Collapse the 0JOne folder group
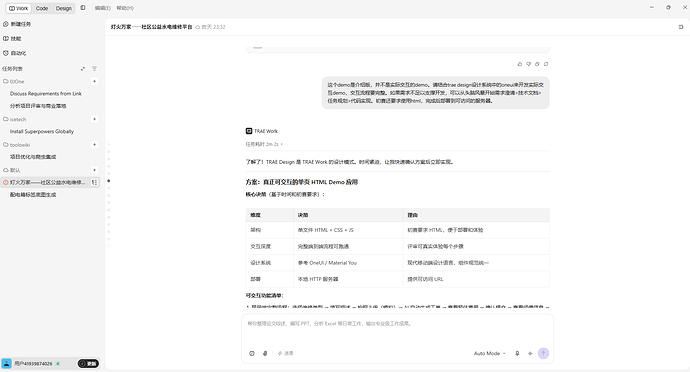This screenshot has height=372, width=690. click(x=14, y=81)
